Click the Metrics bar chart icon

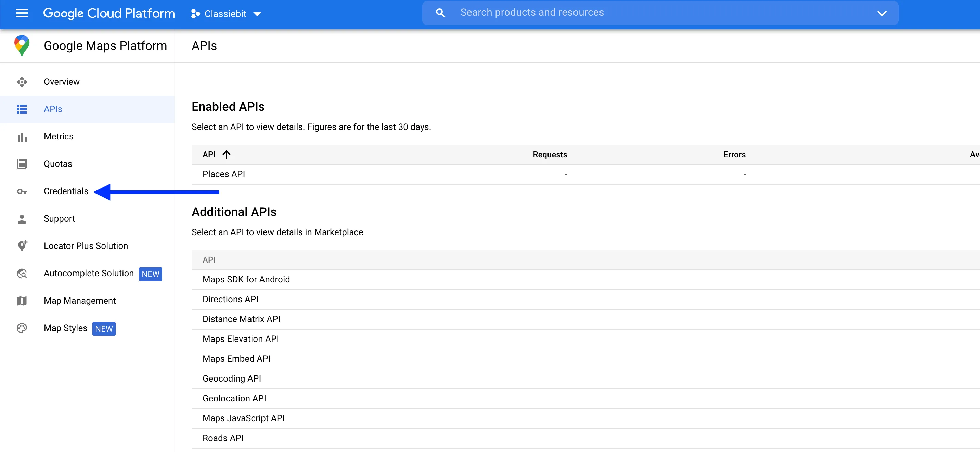[22, 136]
